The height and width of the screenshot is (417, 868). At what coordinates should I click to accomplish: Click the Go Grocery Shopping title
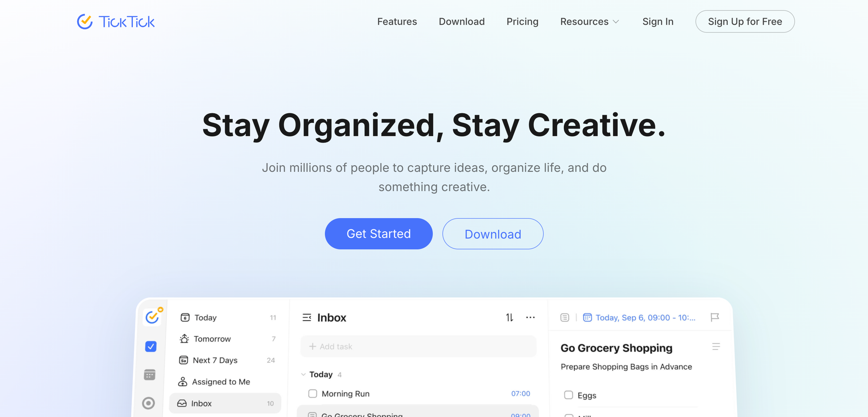coord(616,348)
